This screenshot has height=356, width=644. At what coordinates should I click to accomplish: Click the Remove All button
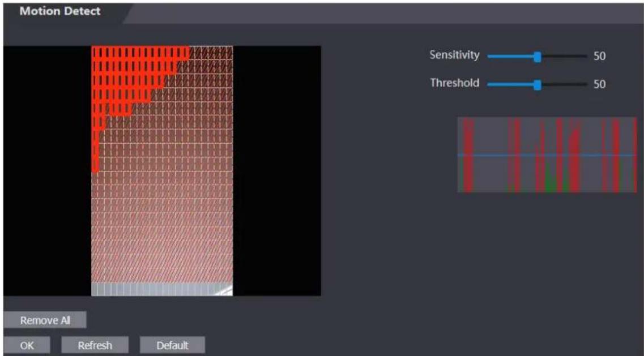[x=45, y=320]
